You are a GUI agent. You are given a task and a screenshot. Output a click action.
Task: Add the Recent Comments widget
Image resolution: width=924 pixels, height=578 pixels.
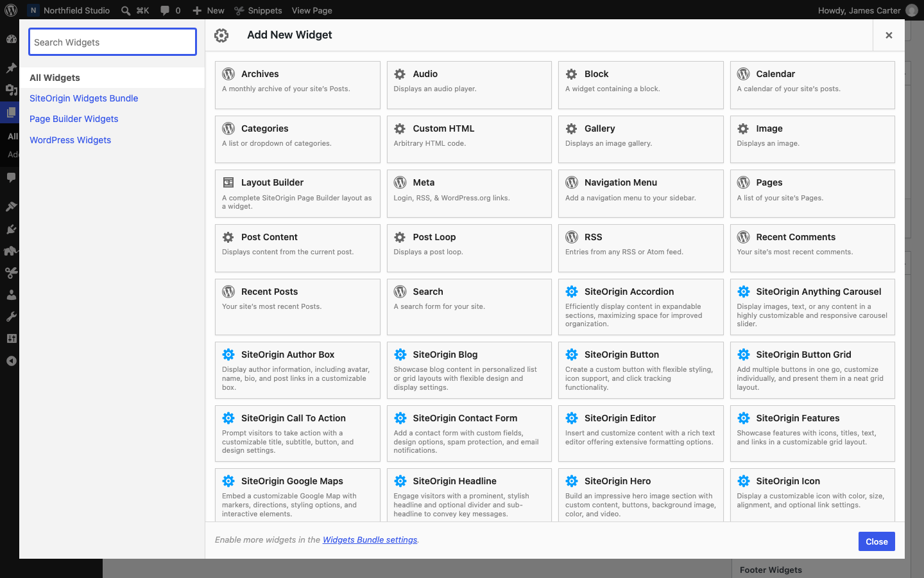coord(812,248)
